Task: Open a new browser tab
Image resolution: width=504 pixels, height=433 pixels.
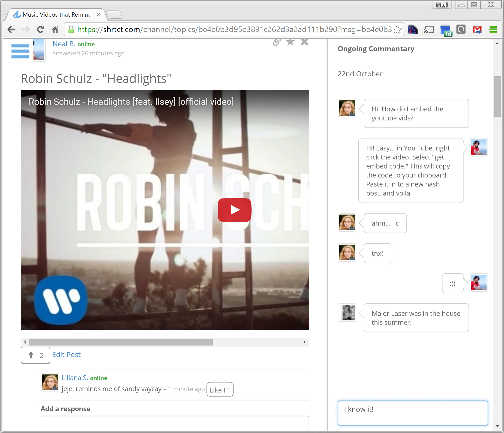Action: tap(114, 15)
